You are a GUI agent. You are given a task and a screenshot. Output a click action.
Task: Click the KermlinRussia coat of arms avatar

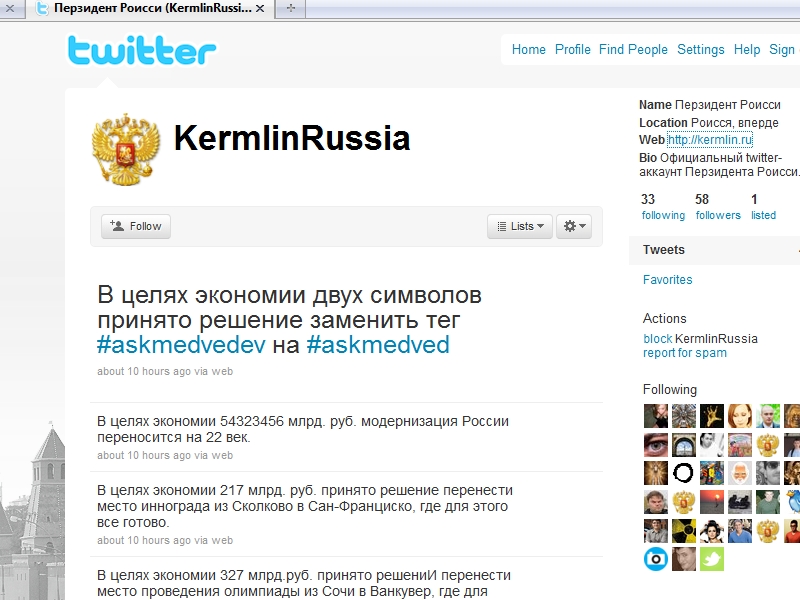pyautogui.click(x=126, y=149)
